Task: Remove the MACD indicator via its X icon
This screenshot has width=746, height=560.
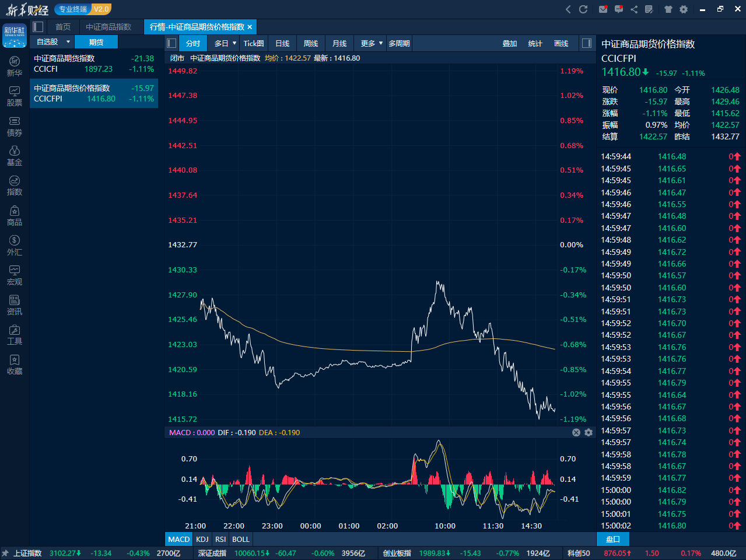Action: pos(576,432)
